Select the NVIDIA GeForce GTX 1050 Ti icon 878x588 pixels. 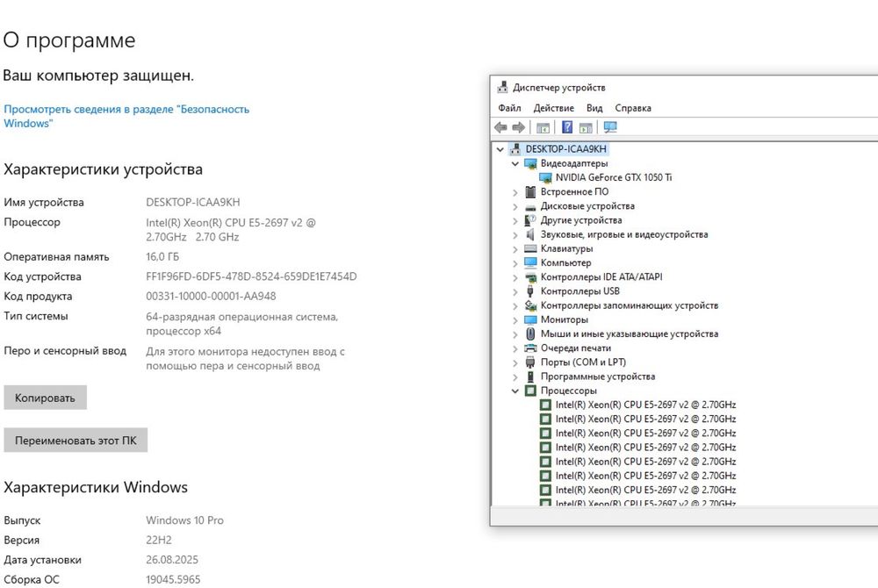545,177
